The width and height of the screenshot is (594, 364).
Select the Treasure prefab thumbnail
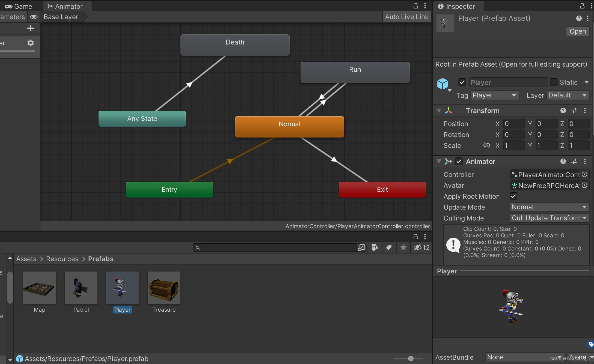164,288
